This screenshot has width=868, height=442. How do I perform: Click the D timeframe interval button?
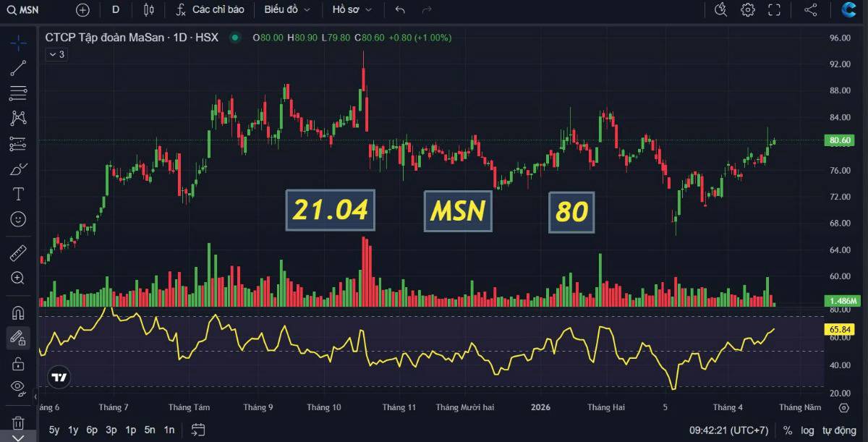coord(116,9)
